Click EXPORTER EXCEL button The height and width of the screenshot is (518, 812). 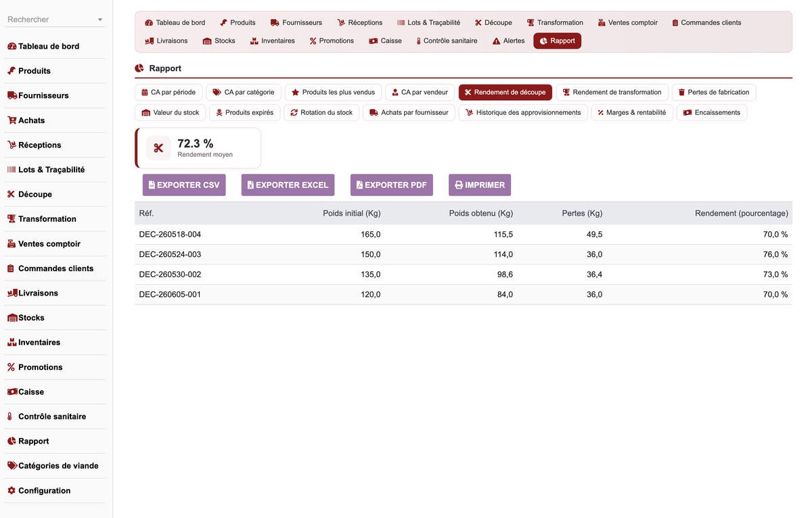tap(288, 185)
